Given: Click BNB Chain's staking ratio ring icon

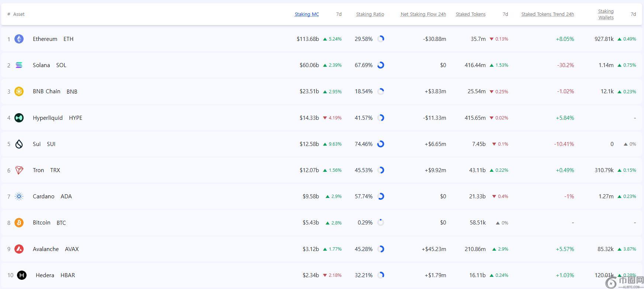Looking at the screenshot, I should pyautogui.click(x=381, y=91).
